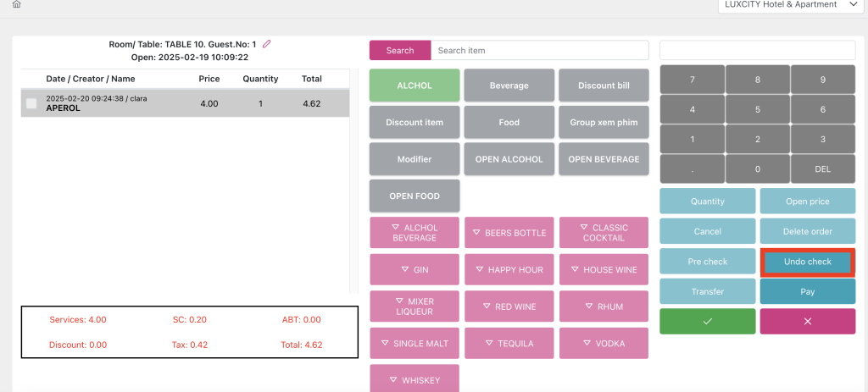Open the LUXCITY Hotel & Apartment dropdown
868x392 pixels.
coord(790,5)
